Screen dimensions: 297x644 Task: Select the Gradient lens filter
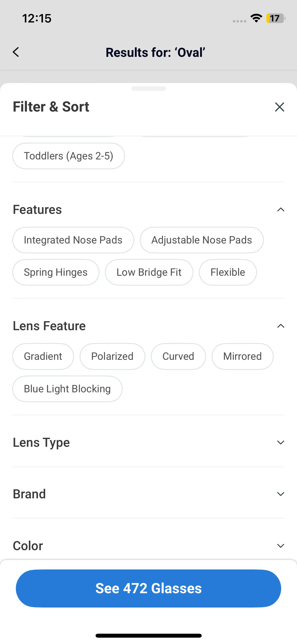[x=43, y=356]
